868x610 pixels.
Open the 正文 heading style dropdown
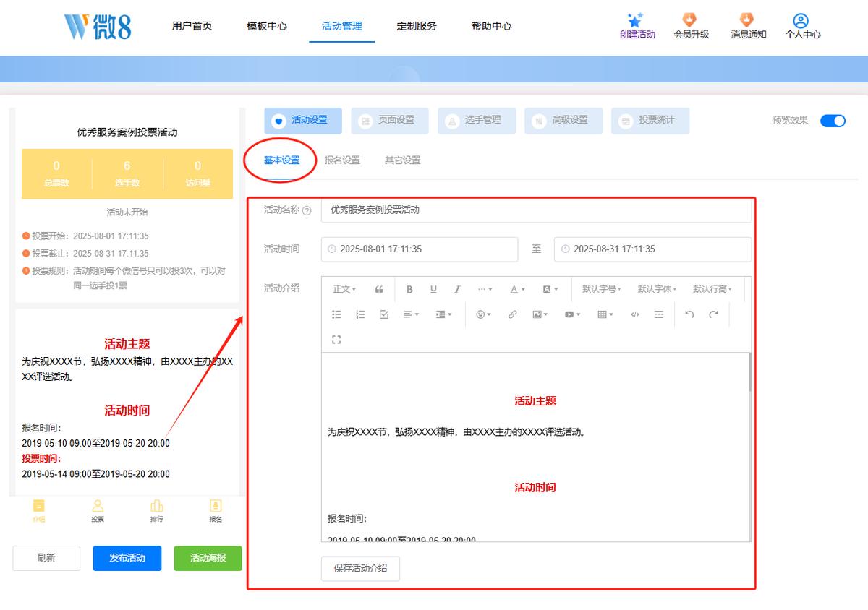point(344,289)
